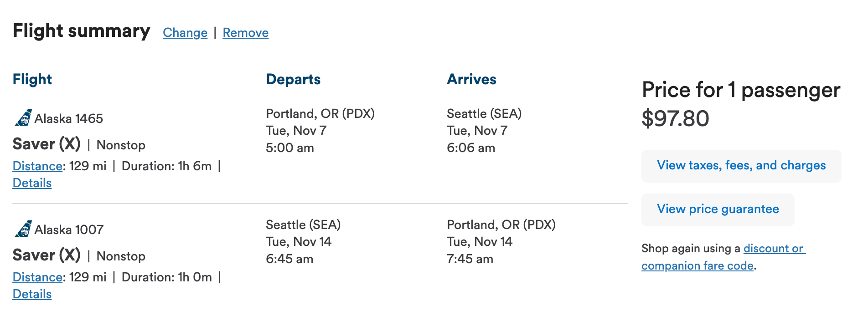The height and width of the screenshot is (316, 868).
Task: Show Details for Alaska 1007 flight
Action: pyautogui.click(x=32, y=294)
